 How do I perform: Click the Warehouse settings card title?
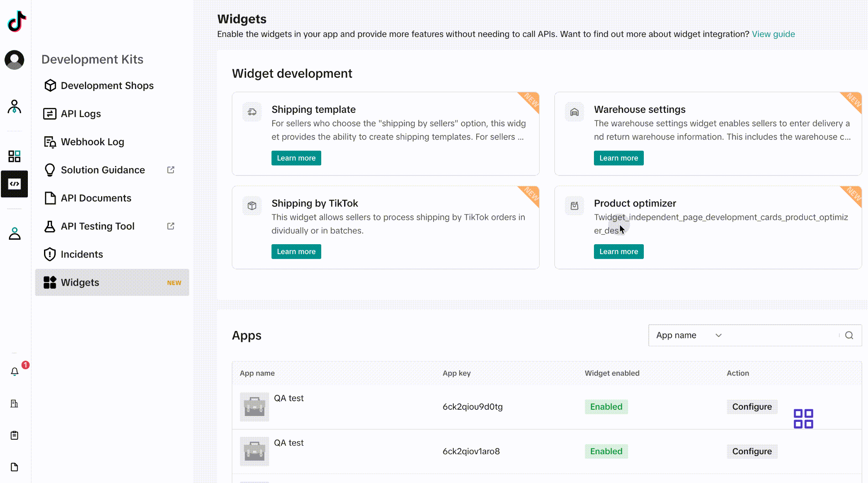pos(639,109)
